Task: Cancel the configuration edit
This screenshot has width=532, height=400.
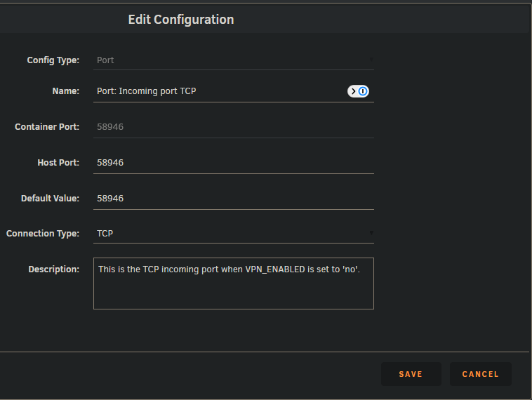Action: [x=481, y=374]
